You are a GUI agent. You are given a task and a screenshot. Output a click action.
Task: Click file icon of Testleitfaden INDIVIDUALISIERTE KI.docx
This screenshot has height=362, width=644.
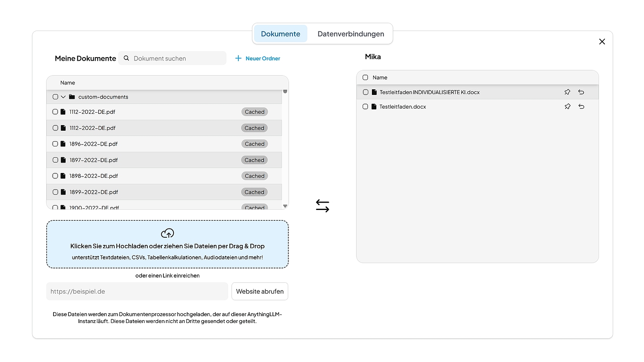[374, 92]
